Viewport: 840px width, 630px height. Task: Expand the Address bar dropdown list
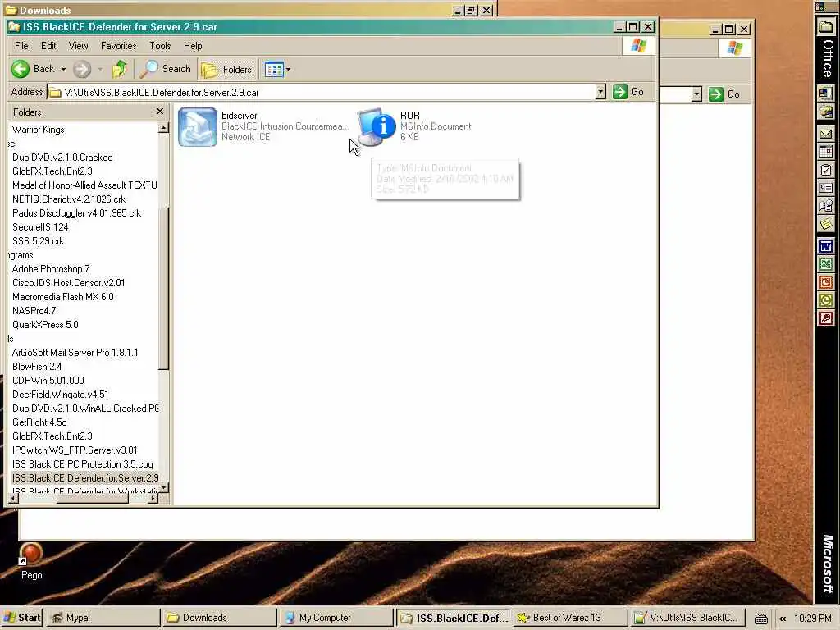tap(600, 92)
